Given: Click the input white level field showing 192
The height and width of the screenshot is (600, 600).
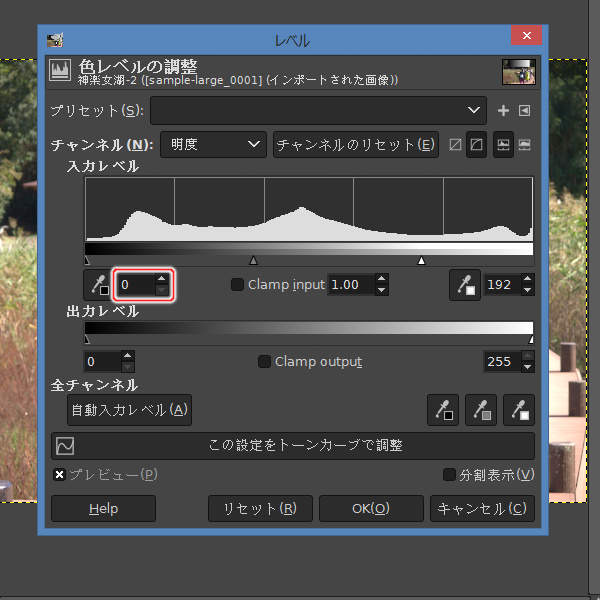Looking at the screenshot, I should tap(502, 285).
